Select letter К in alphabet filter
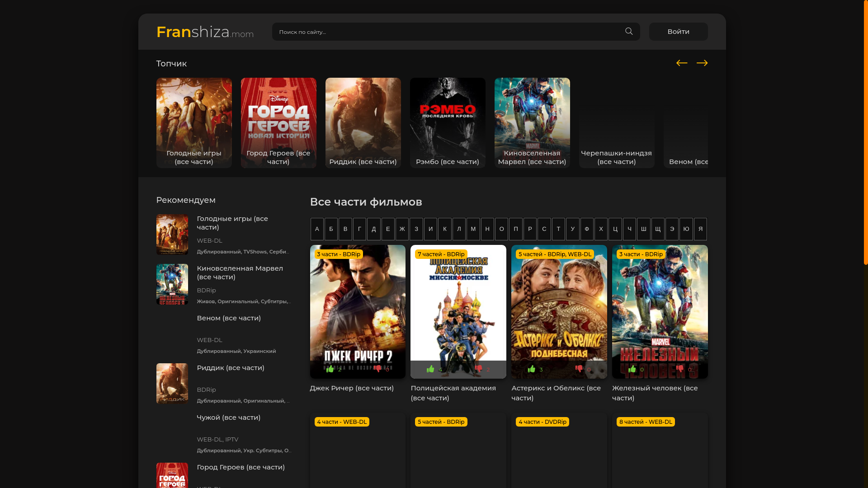 point(445,229)
